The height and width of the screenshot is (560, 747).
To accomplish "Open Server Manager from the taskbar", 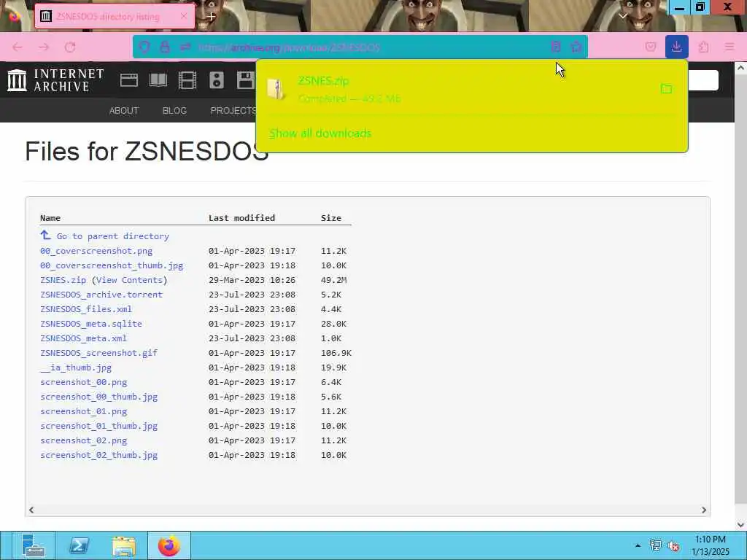I will pyautogui.click(x=33, y=545).
